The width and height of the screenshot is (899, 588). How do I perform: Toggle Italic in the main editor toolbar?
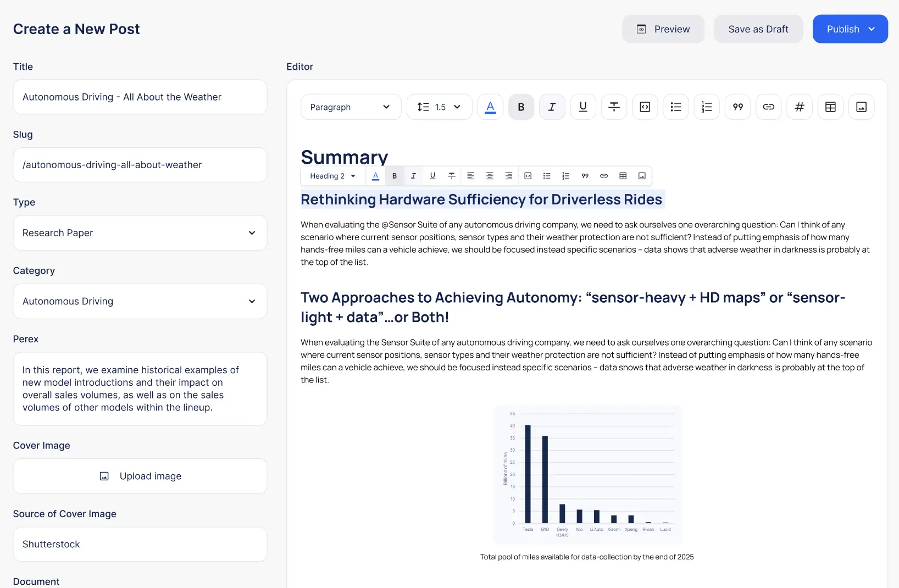coord(552,107)
